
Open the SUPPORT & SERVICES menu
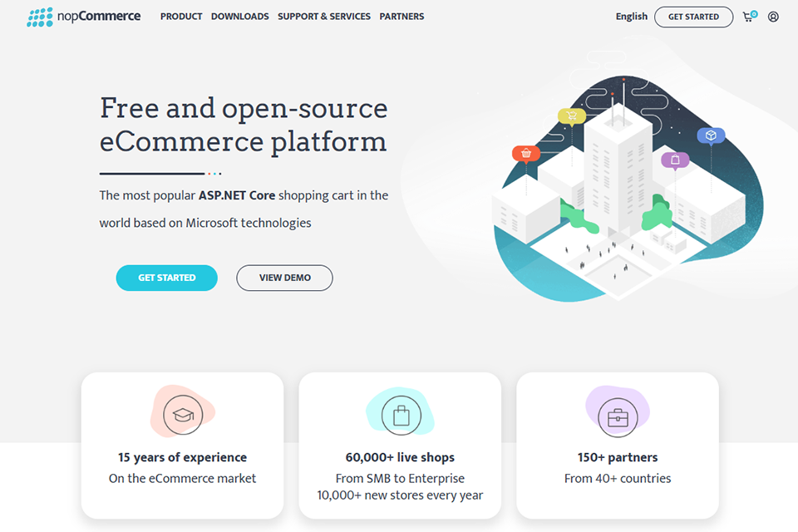pos(324,17)
